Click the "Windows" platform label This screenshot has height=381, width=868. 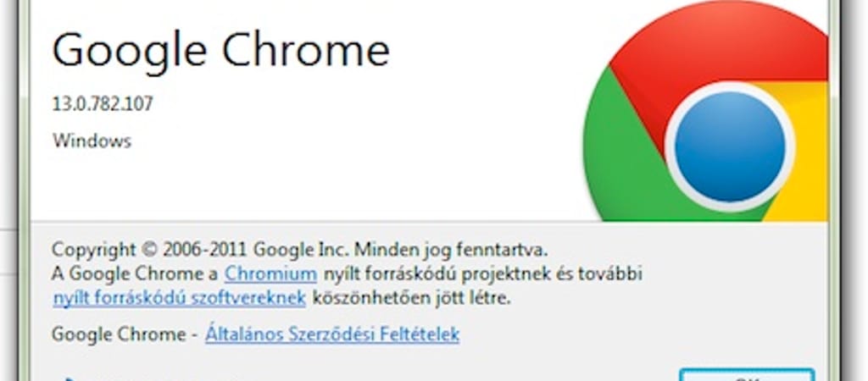tap(92, 141)
